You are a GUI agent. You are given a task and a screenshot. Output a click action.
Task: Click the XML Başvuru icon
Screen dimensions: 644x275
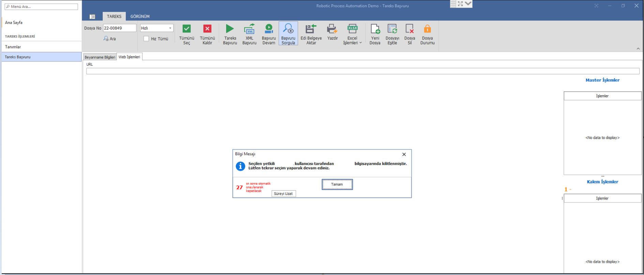249,29
